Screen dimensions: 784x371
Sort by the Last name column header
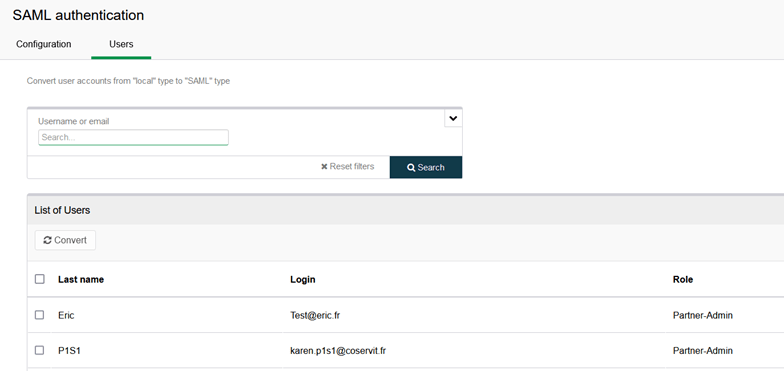coord(81,280)
